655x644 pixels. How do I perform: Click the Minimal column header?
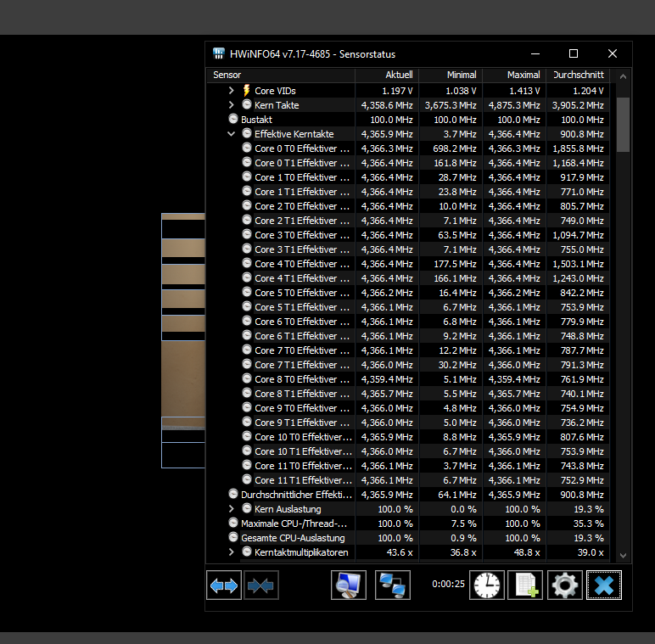coord(451,76)
